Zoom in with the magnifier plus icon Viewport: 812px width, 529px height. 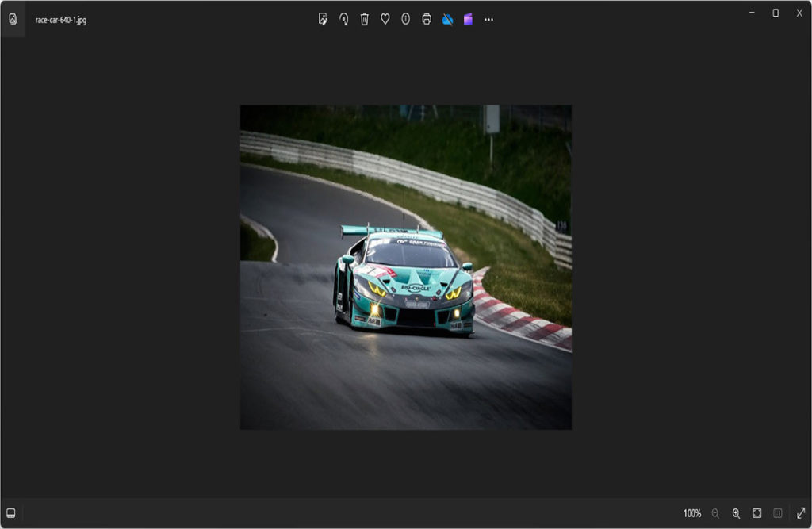click(x=736, y=513)
